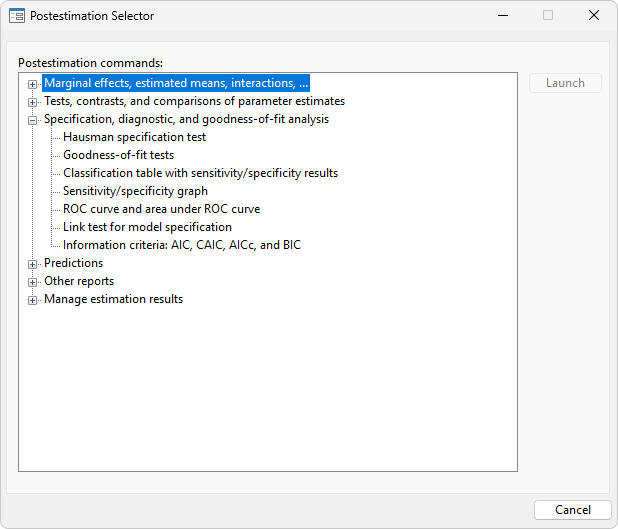This screenshot has height=529, width=618.
Task: Click the Postestimation Selector window icon
Action: (x=17, y=16)
